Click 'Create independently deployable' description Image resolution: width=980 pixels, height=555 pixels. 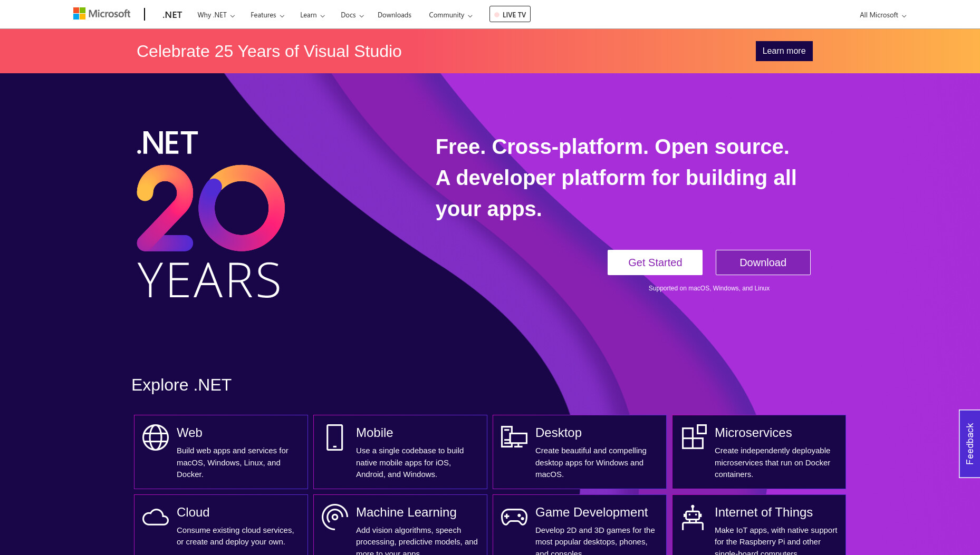coord(772,462)
